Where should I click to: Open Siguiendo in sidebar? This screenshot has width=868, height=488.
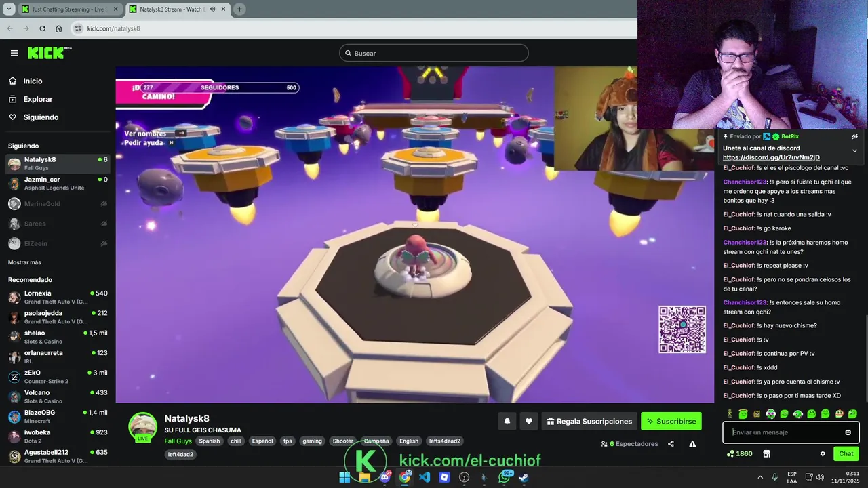pyautogui.click(x=41, y=117)
